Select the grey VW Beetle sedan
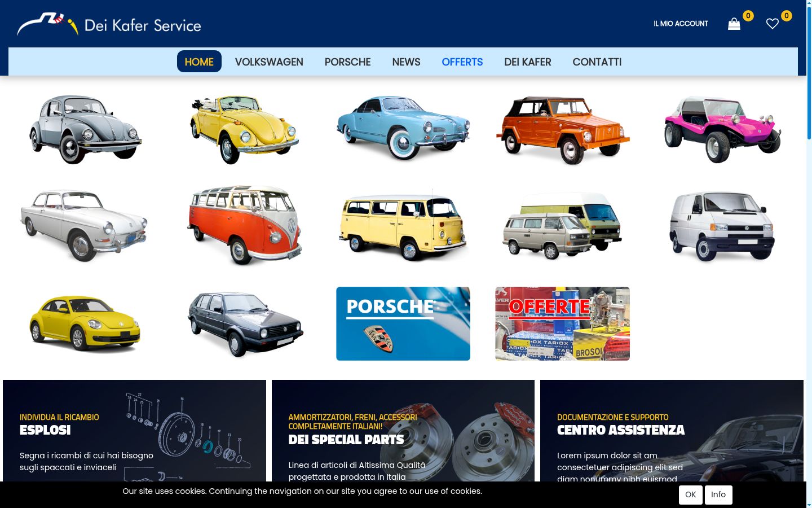Screen dimensions: 812x508 pyautogui.click(x=85, y=129)
